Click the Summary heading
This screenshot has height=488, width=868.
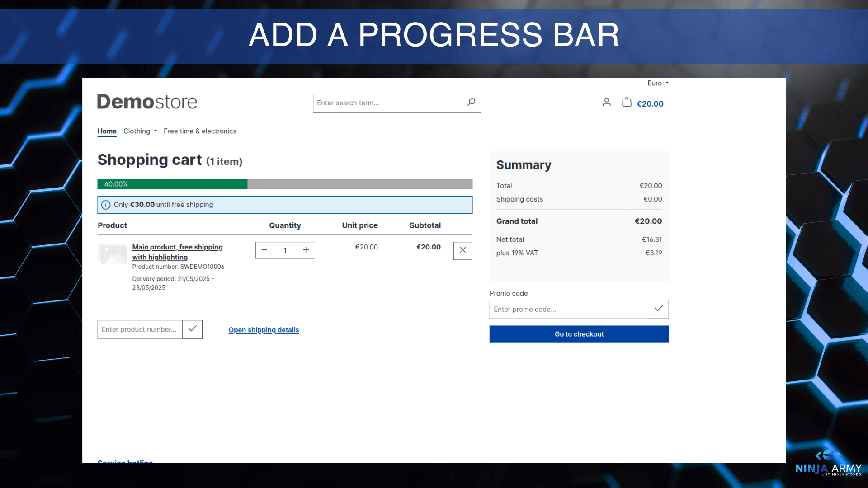(x=524, y=165)
